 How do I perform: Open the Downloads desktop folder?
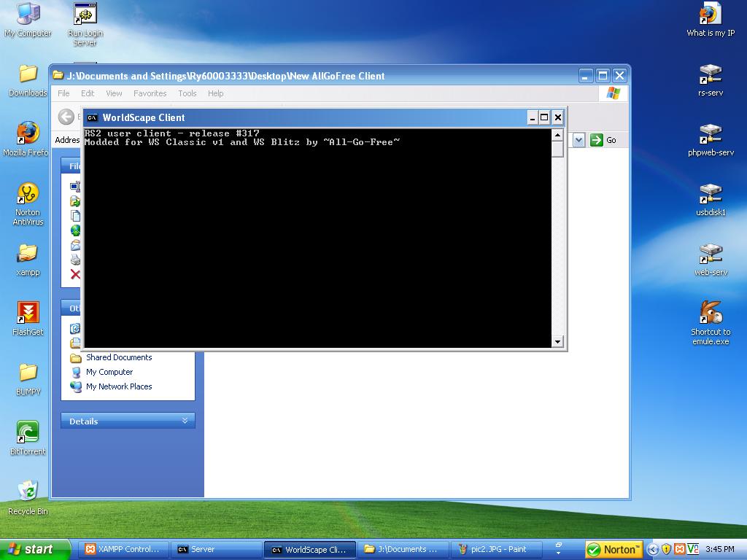(28, 80)
